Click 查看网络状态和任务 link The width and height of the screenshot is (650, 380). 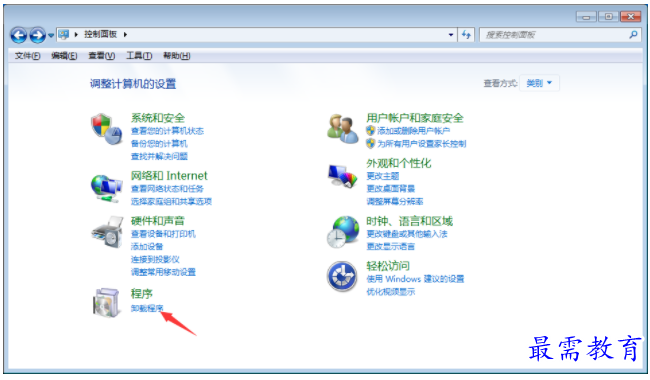pos(167,189)
